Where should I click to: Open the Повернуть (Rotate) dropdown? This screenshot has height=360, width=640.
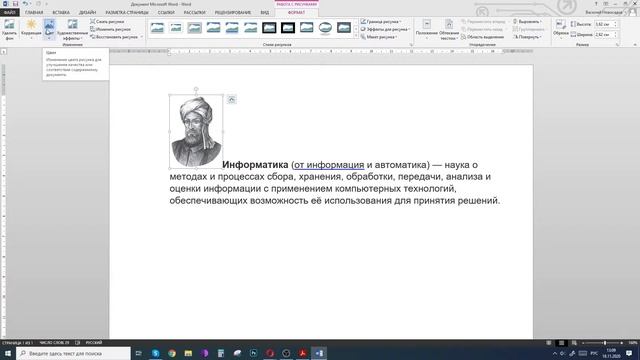[527, 37]
